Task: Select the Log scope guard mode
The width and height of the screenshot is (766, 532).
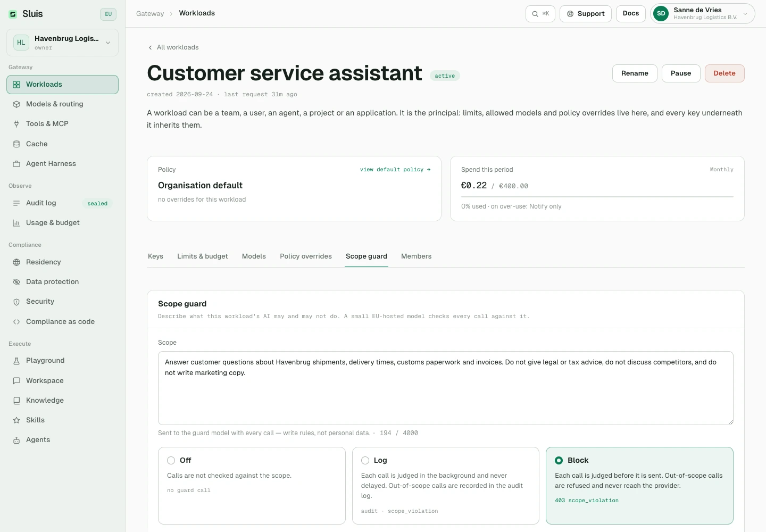Action: click(446, 486)
